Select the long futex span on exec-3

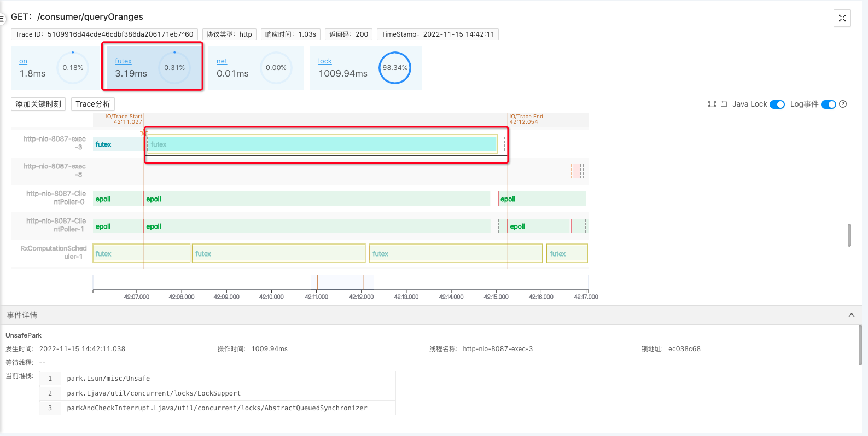tap(323, 144)
